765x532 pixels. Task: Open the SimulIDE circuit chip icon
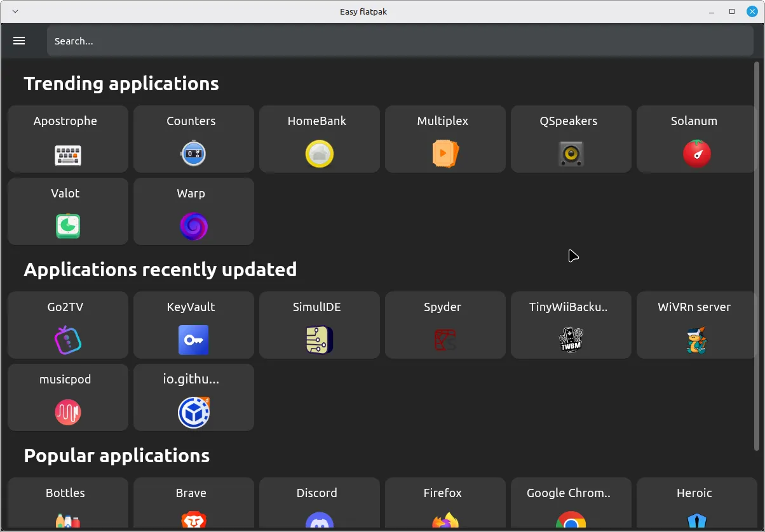319,340
